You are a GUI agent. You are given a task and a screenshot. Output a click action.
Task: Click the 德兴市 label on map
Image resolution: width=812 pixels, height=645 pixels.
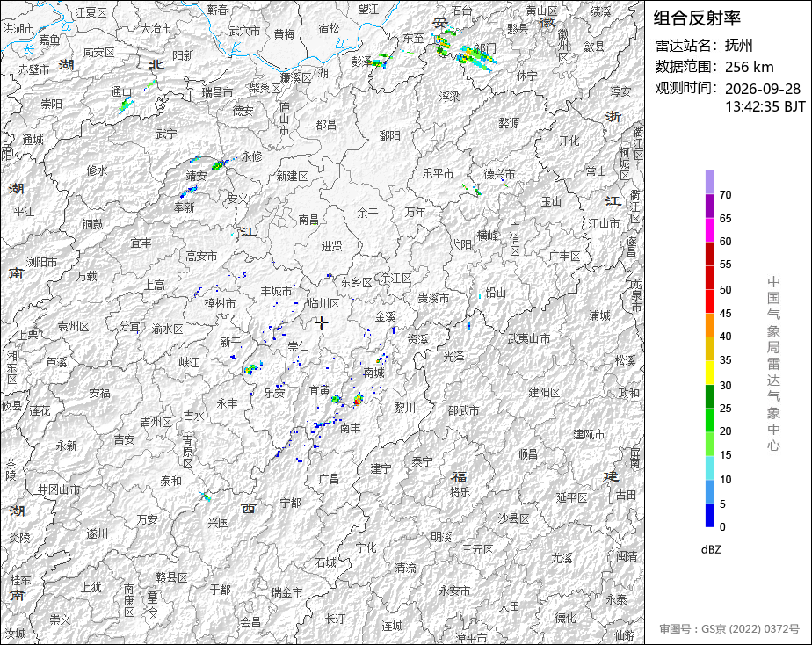499,175
